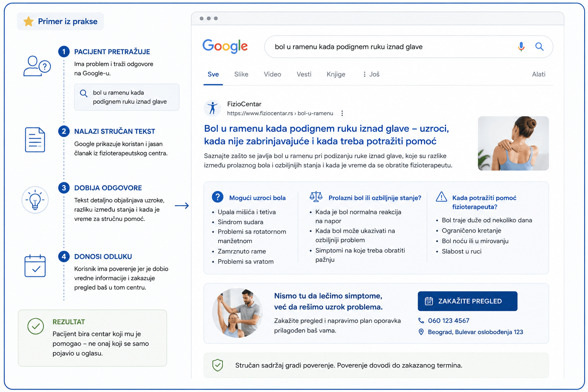The image size is (588, 392).
Task: Click the phone icon next to 060 123 4567
Action: [x=421, y=320]
